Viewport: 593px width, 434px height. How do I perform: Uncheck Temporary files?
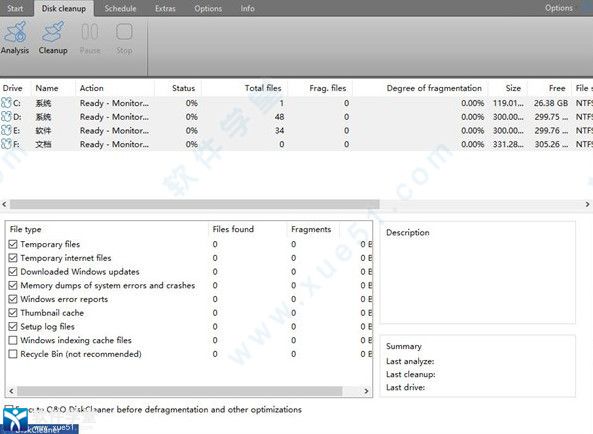pos(13,244)
